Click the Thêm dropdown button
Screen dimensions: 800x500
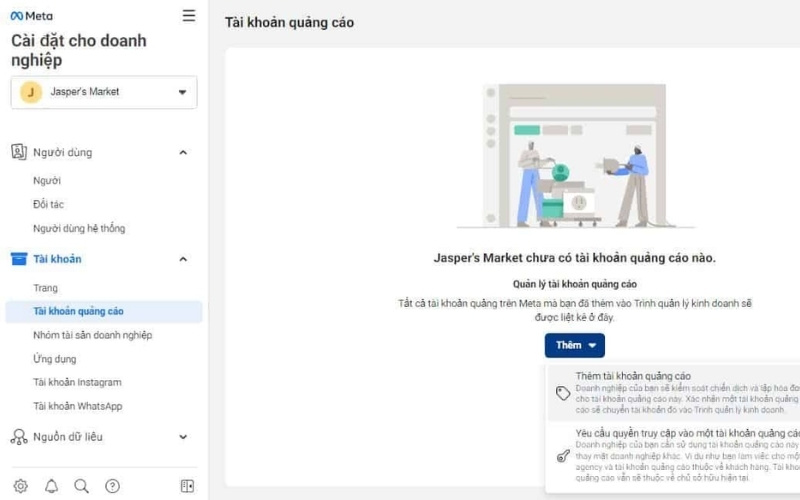(574, 345)
